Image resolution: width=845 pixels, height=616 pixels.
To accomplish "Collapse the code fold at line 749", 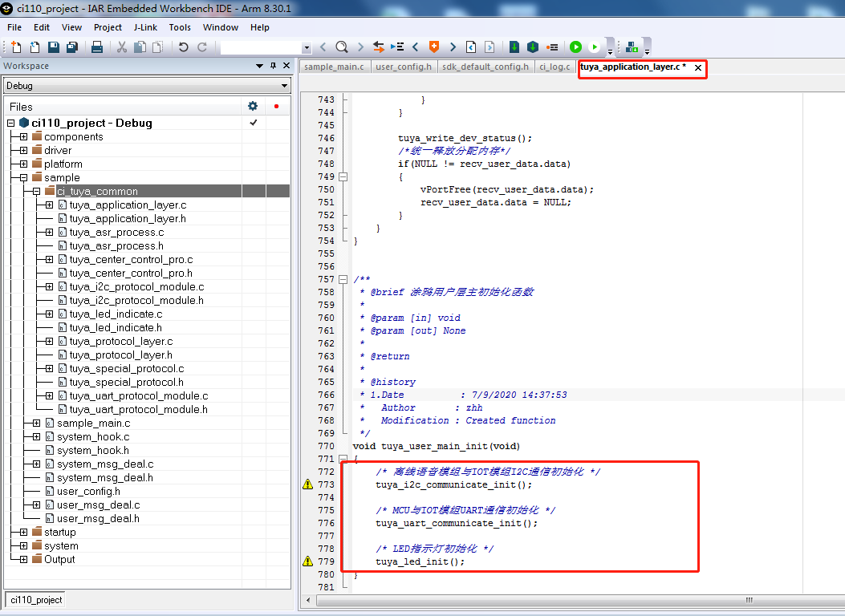I will 343,176.
